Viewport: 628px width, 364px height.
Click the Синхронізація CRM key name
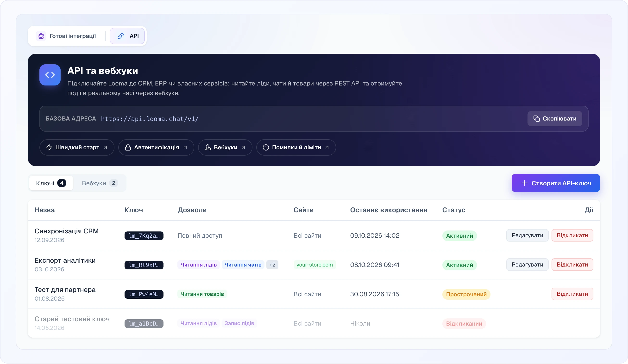(x=67, y=231)
